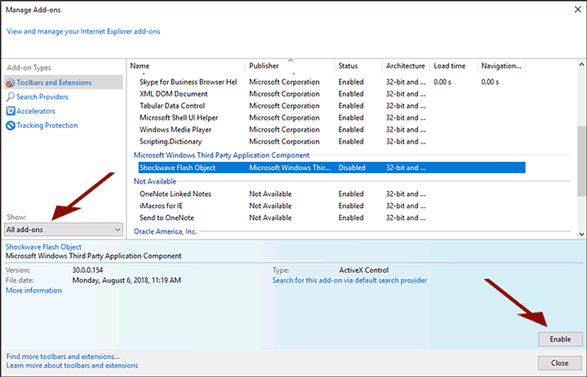Click the 0.00 s load time value for Skype
587x377 pixels.
(x=442, y=82)
